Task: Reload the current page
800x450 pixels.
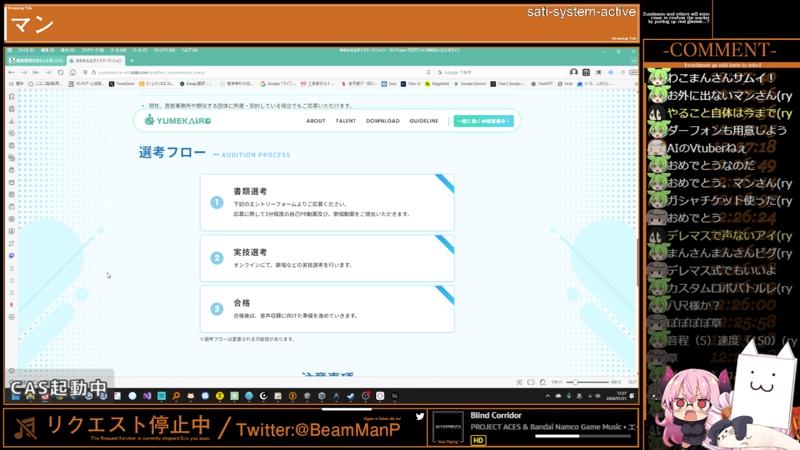Action: tap(61, 72)
